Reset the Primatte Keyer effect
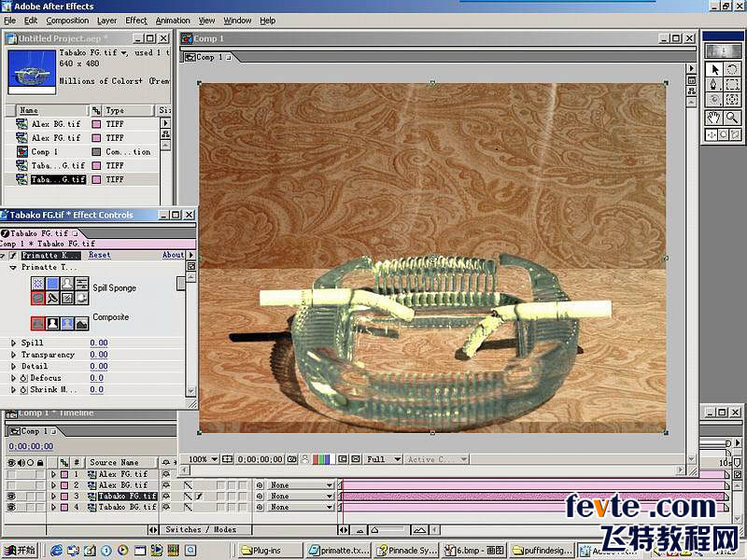The width and height of the screenshot is (747, 560). coord(100,255)
